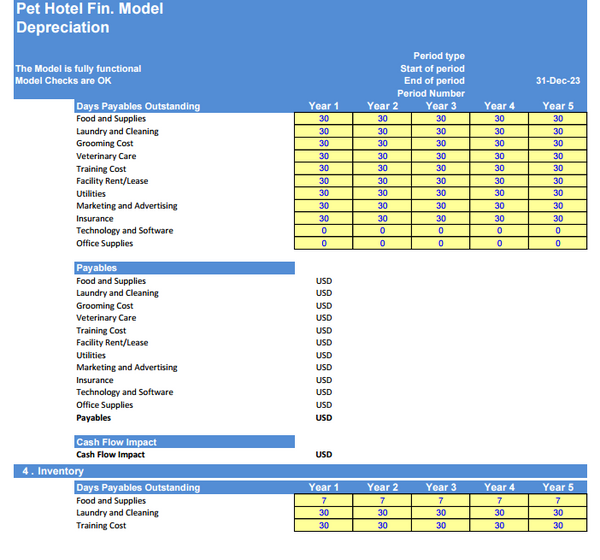600x560 pixels.
Task: Click the "Pet Hotel Fin. Model" title
Action: pyautogui.click(x=89, y=10)
